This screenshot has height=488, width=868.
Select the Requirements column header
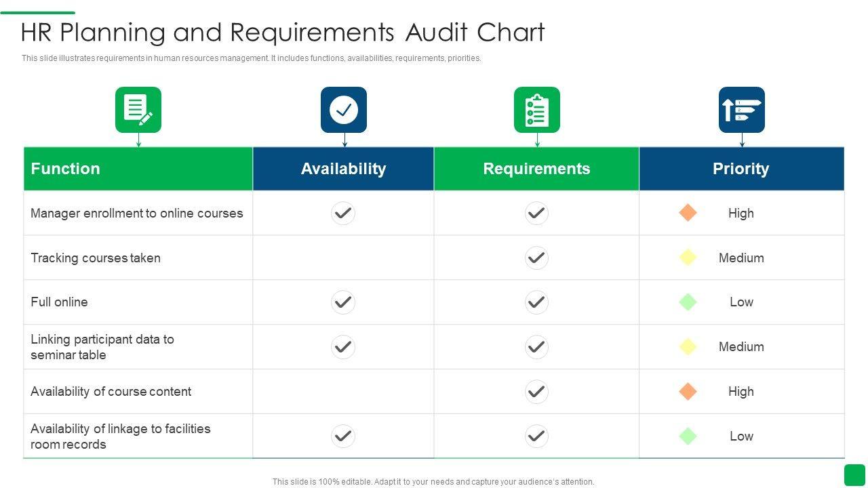click(x=536, y=169)
